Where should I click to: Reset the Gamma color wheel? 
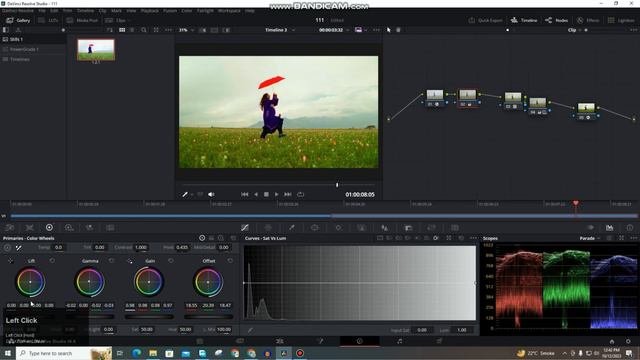111,260
